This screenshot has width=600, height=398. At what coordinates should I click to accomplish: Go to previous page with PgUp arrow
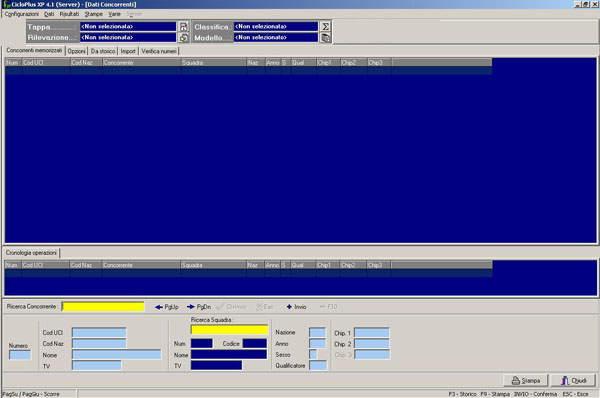[x=167, y=307]
